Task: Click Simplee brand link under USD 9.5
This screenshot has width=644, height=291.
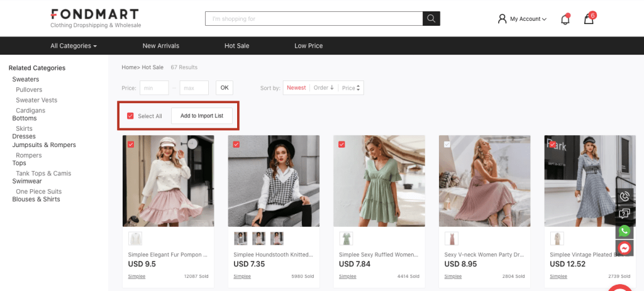Action: pyautogui.click(x=136, y=276)
